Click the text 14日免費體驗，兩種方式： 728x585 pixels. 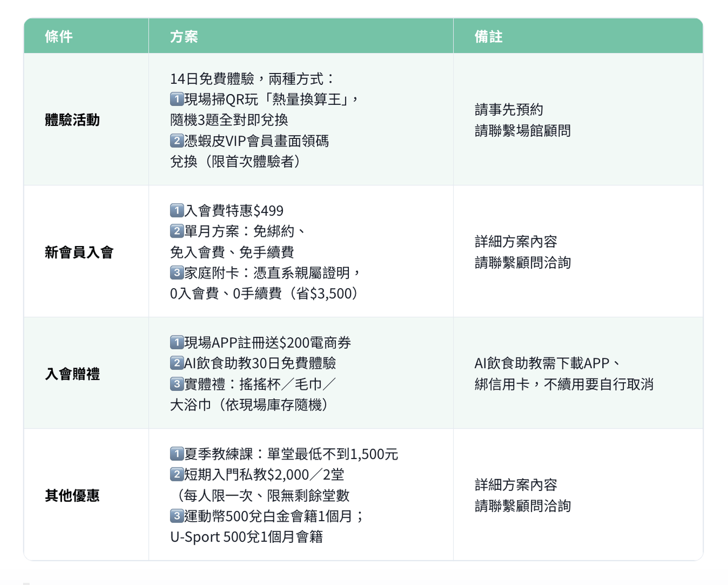[x=253, y=79]
